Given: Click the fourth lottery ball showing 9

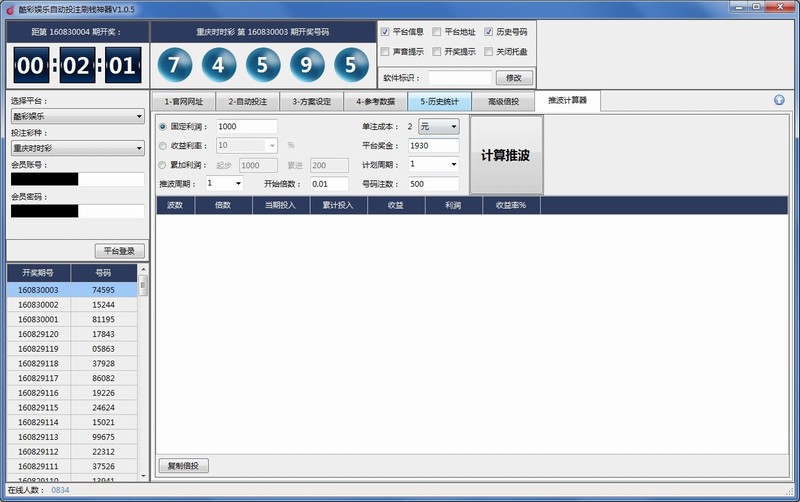Looking at the screenshot, I should [x=306, y=65].
